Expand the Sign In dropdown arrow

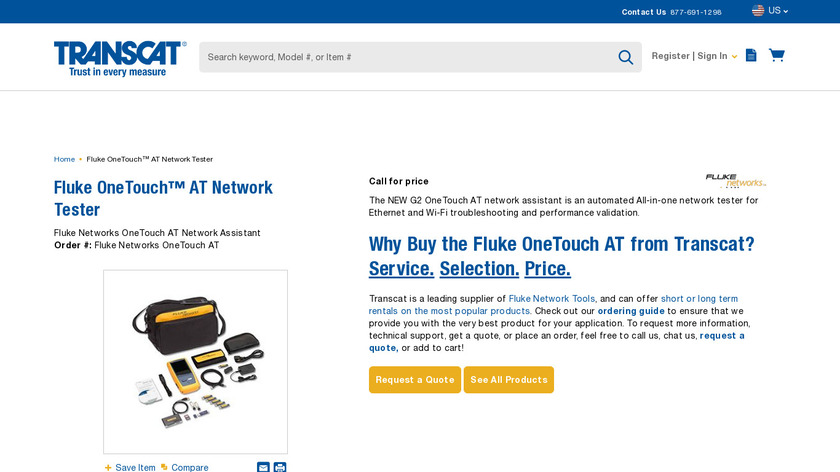734,57
